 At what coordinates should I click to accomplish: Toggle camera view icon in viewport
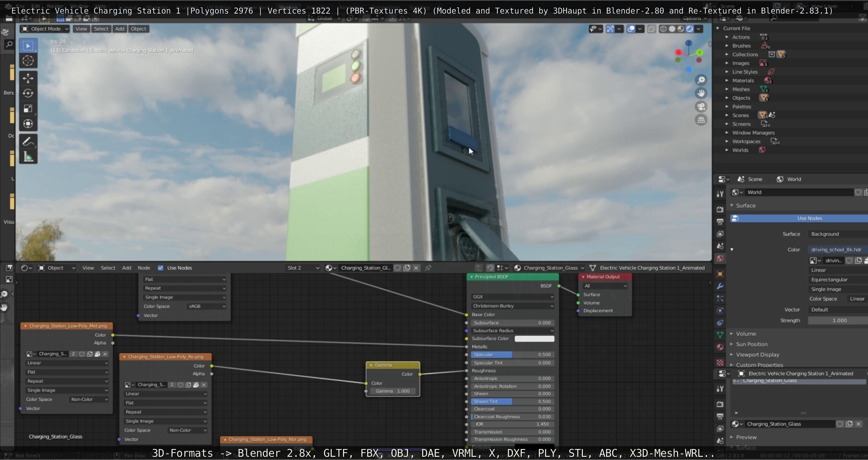coord(701,106)
